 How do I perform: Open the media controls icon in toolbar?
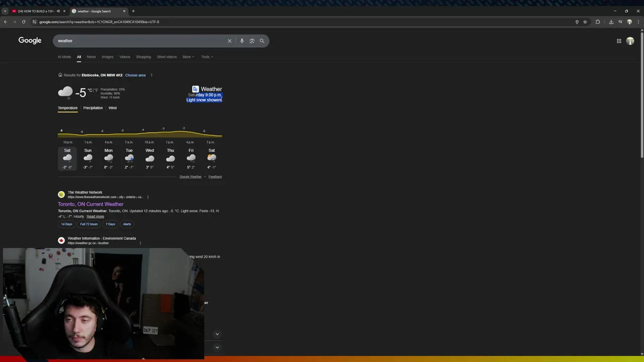point(620,22)
